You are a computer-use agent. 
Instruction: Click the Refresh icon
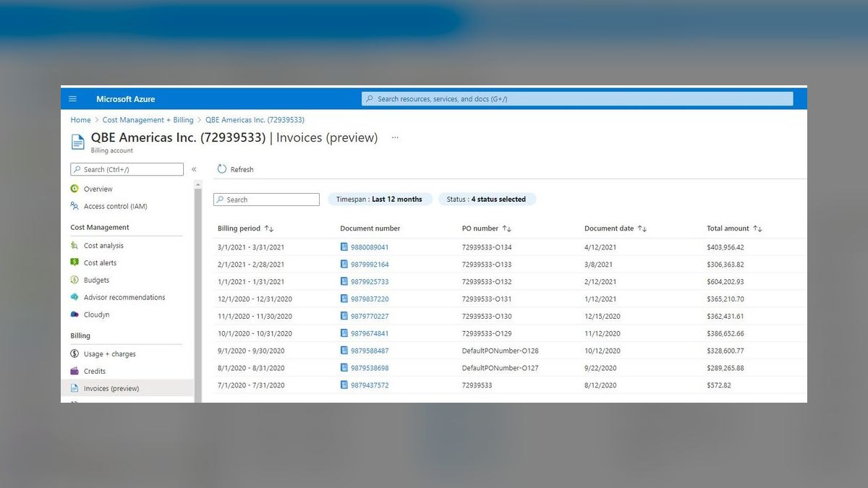[222, 169]
